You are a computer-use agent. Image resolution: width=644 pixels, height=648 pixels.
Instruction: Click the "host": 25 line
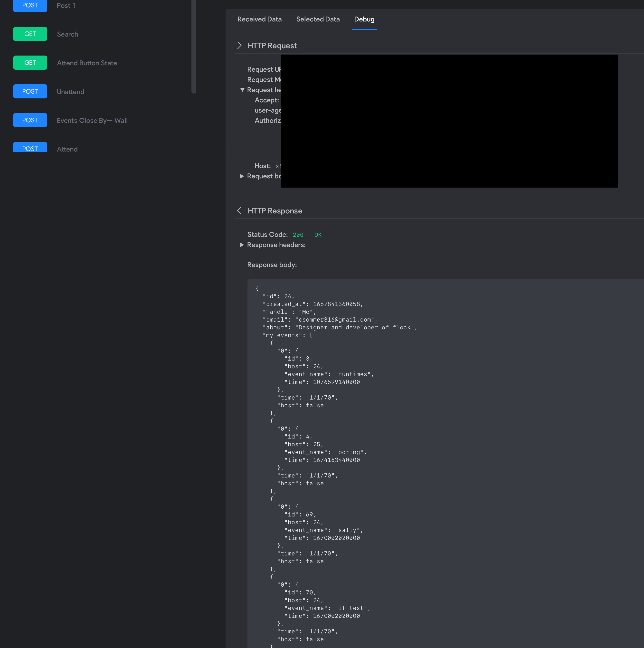[x=304, y=444]
